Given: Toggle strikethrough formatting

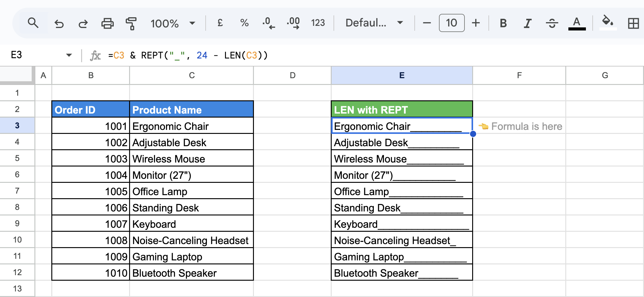Looking at the screenshot, I should 552,23.
